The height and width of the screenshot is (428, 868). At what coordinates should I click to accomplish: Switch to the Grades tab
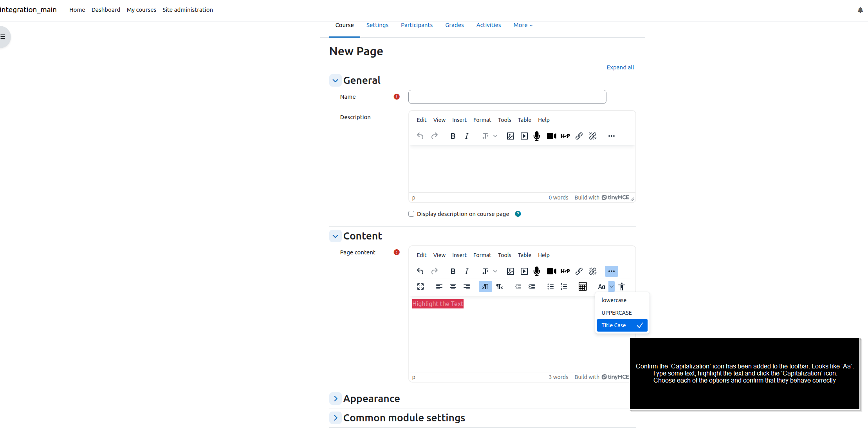coord(454,25)
